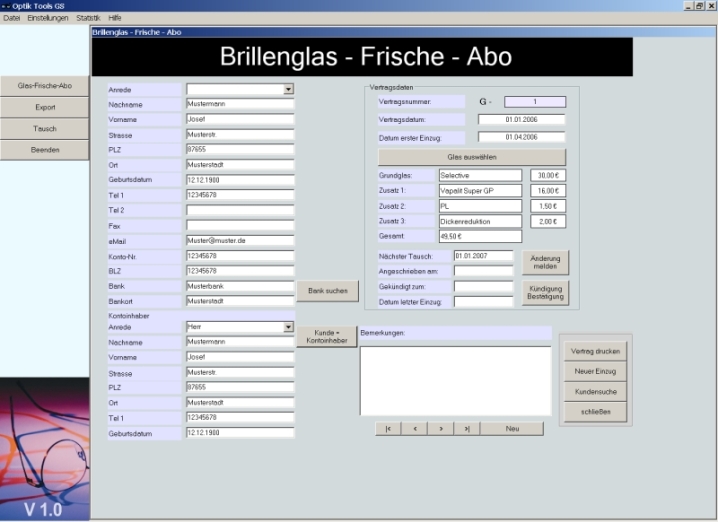Open the customer Anrede dropdown
This screenshot has width=718, height=522.
pos(288,89)
